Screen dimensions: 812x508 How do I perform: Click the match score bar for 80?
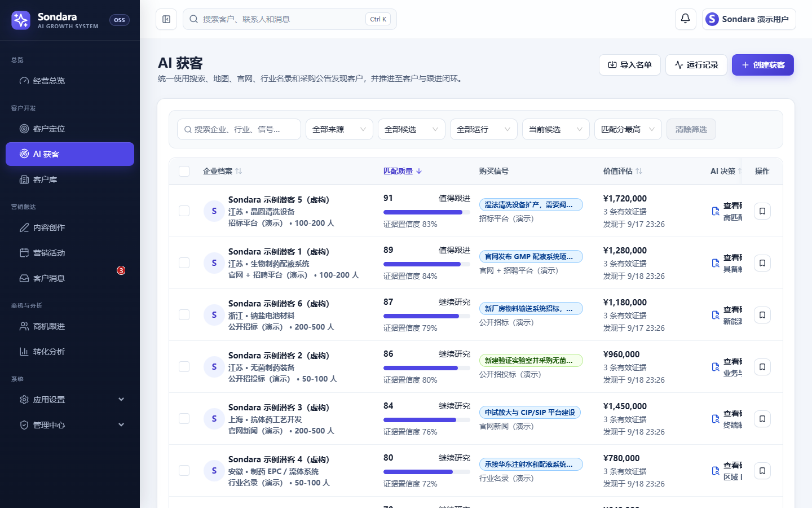427,472
